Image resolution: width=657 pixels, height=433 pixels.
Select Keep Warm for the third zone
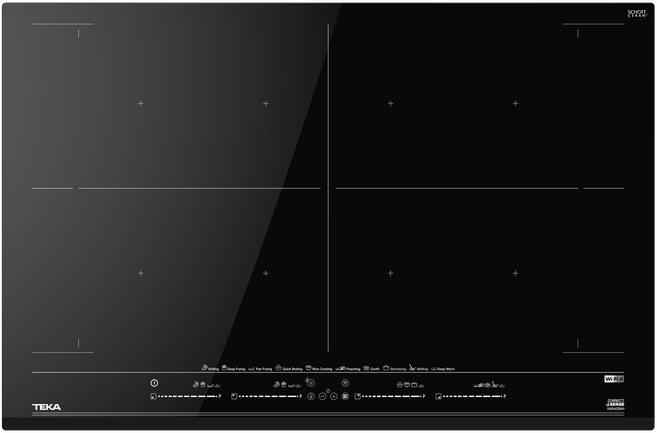tap(421, 386)
